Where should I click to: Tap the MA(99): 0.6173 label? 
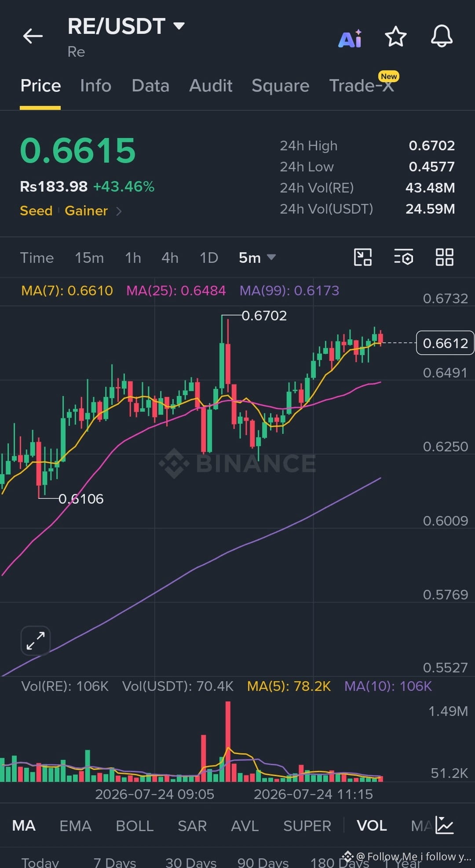pyautogui.click(x=289, y=291)
